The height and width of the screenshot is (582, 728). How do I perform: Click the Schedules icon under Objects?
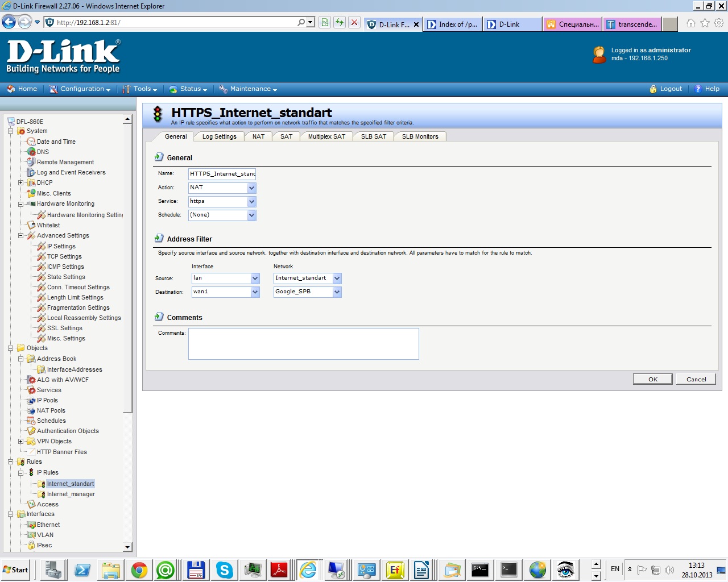click(x=31, y=421)
